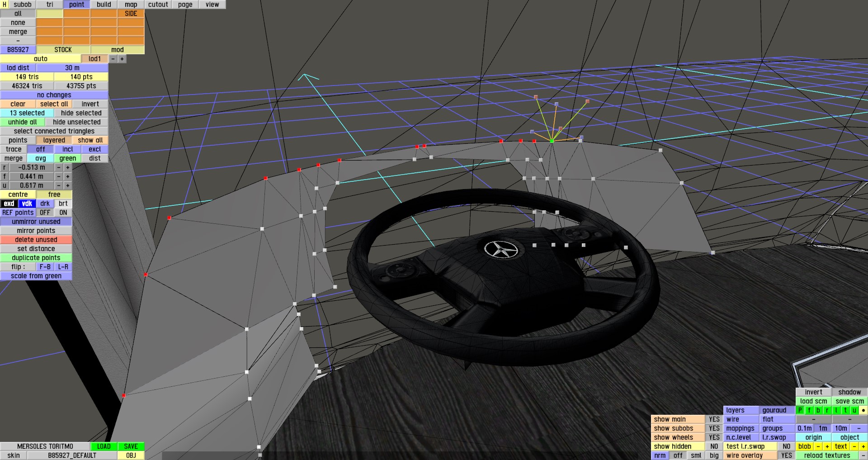Image resolution: width=868 pixels, height=460 pixels.
Task: Select the STOCK button
Action: 63,50
